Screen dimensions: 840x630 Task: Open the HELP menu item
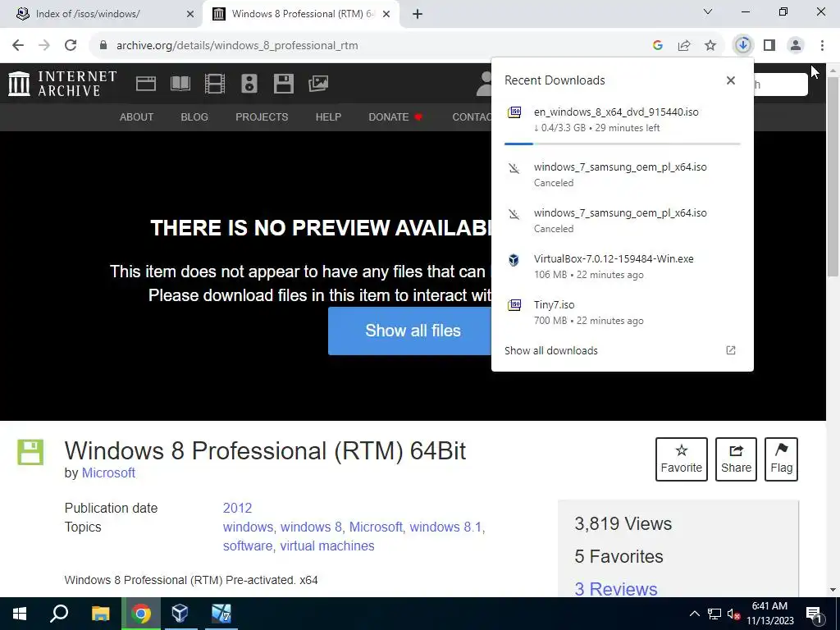coord(328,117)
